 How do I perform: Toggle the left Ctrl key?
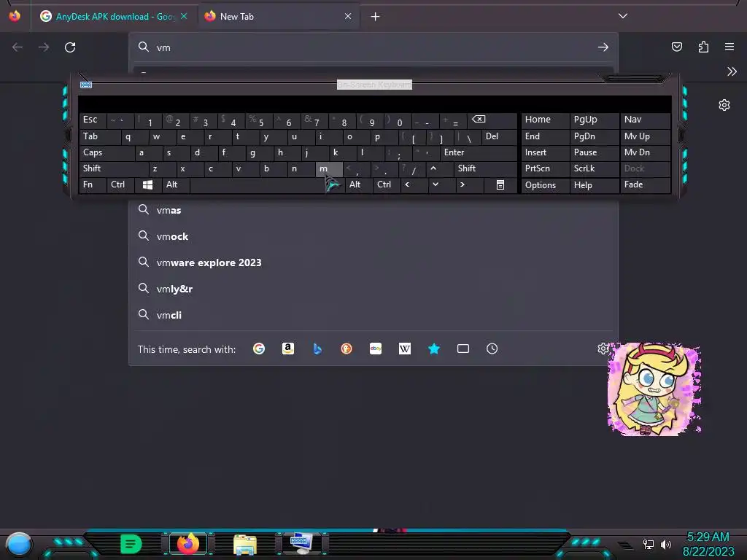coord(120,184)
